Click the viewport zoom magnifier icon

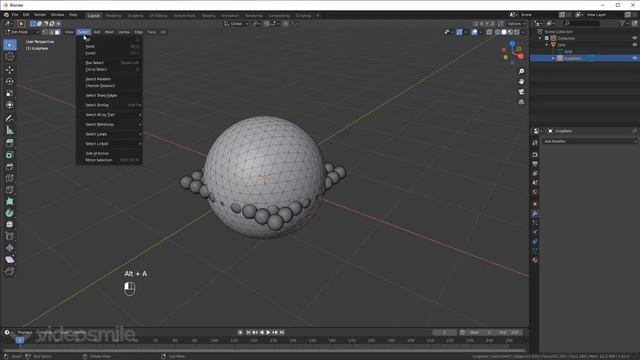coord(521,71)
